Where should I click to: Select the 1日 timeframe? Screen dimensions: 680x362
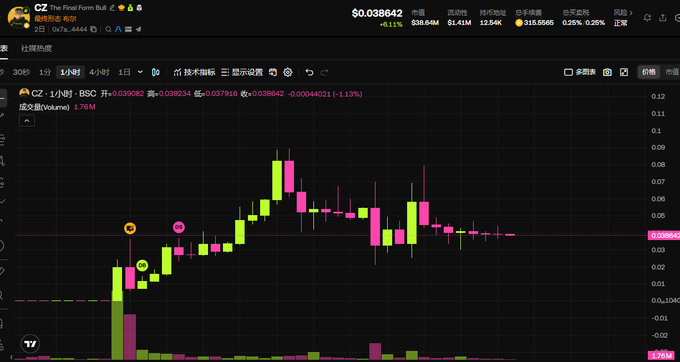tap(124, 72)
